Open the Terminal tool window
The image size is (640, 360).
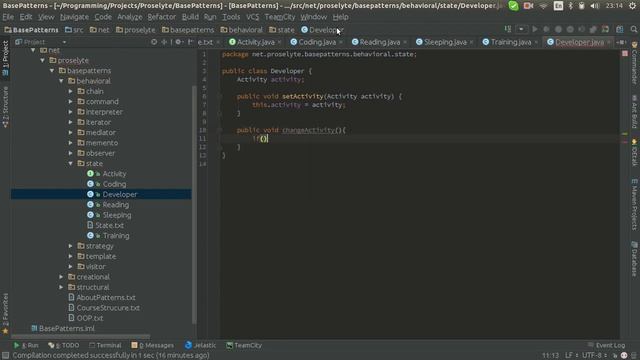pyautogui.click(x=105, y=345)
